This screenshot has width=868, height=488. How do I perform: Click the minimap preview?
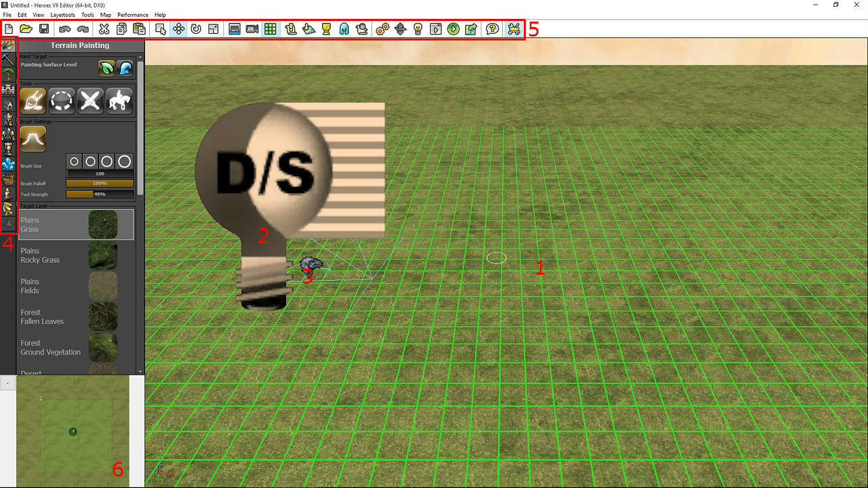(x=73, y=431)
